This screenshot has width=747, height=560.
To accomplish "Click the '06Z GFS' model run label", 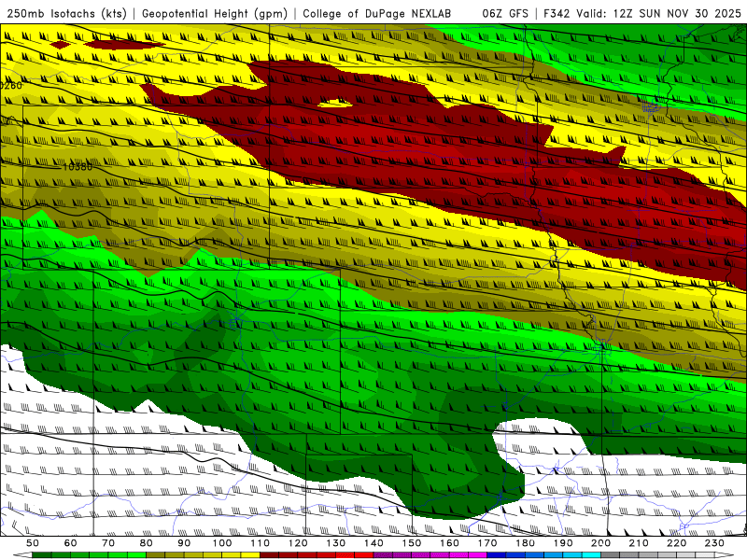I will pos(505,13).
